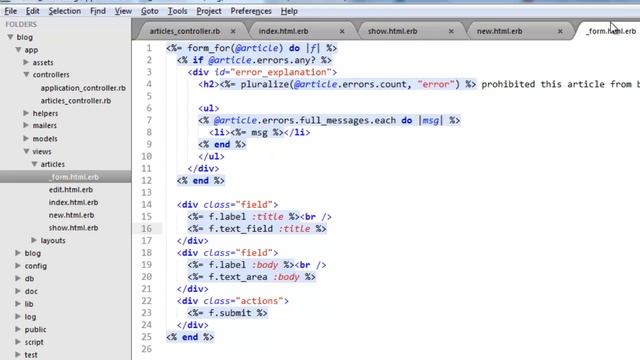
Task: Click div class="actions" on line 22
Action: 233,301
